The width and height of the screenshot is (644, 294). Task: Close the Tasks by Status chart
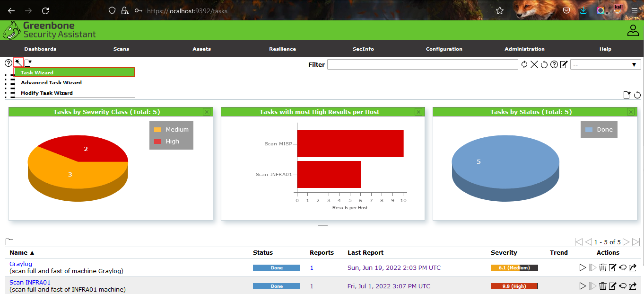pyautogui.click(x=630, y=112)
